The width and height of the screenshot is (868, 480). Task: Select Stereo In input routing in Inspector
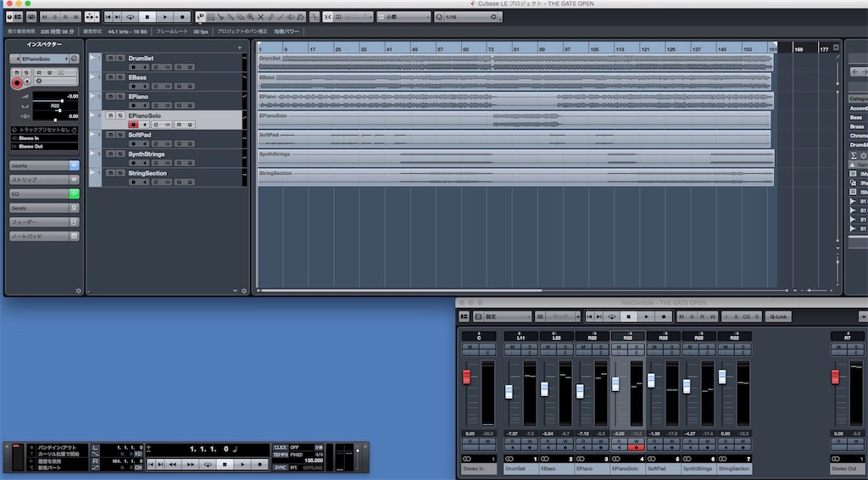[44, 138]
